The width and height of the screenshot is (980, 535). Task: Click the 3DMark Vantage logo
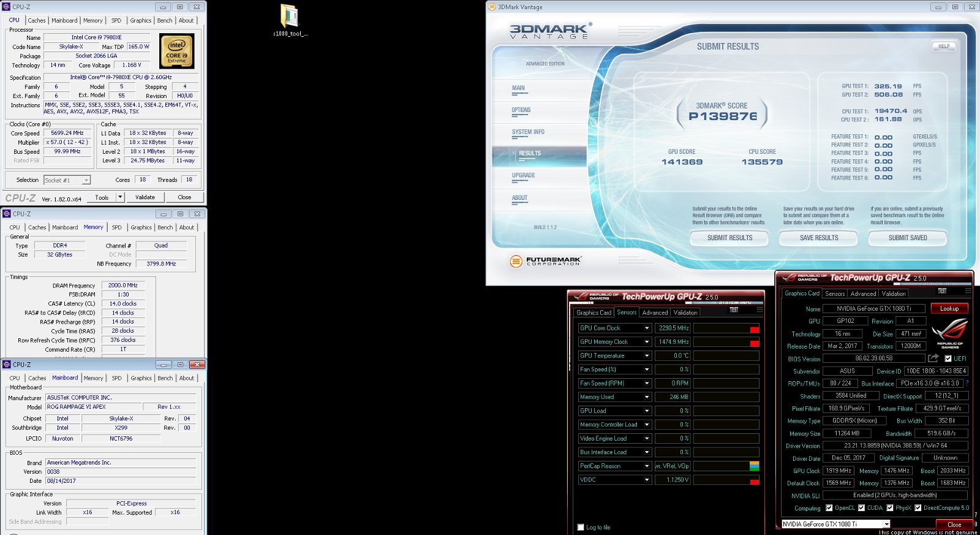550,31
